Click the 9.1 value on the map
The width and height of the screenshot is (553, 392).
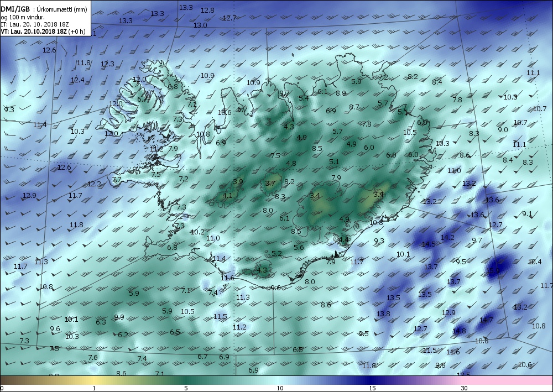point(527,213)
